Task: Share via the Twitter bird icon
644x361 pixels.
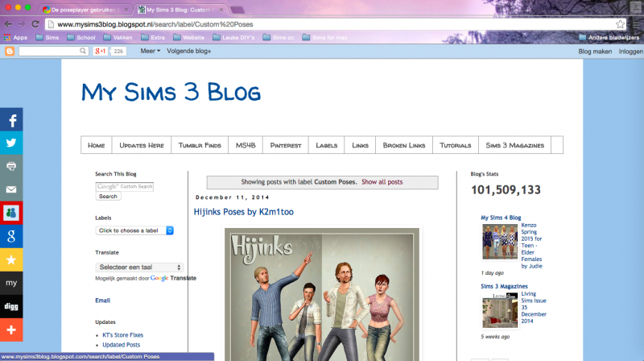Action: (11, 143)
